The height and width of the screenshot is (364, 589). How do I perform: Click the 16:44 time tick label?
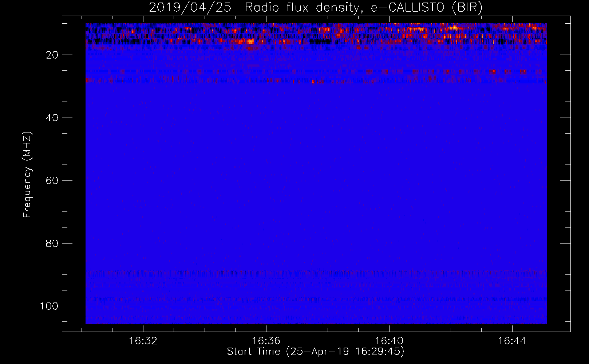pyautogui.click(x=512, y=341)
